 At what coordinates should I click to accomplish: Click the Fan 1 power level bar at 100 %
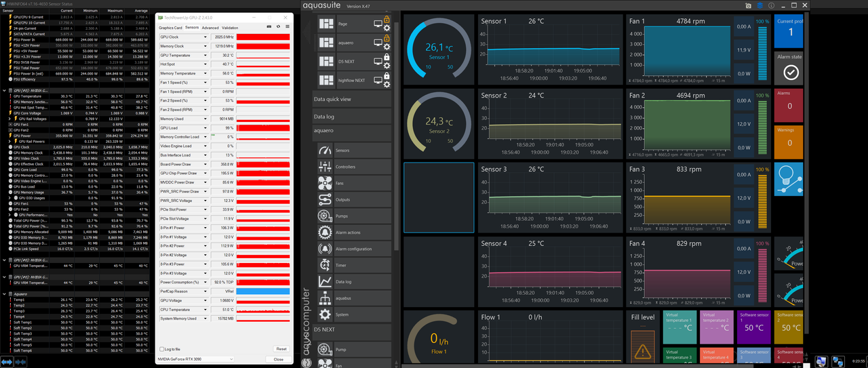[763, 52]
